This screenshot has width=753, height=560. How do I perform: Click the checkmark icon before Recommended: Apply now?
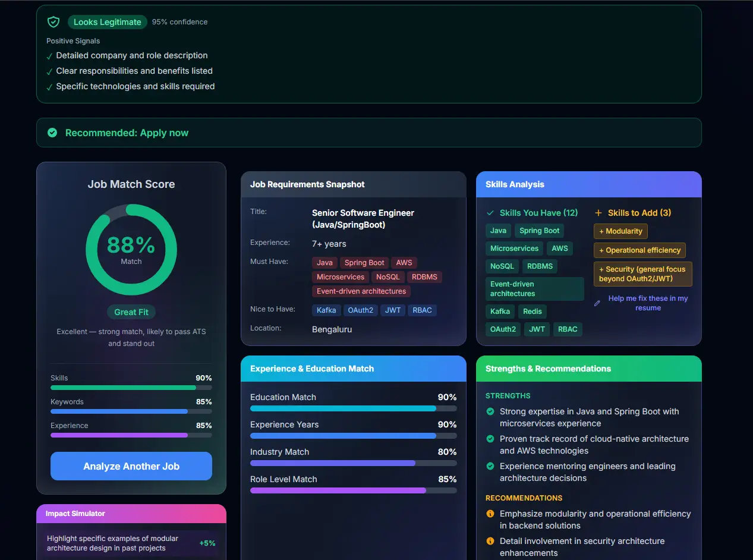[x=52, y=133]
